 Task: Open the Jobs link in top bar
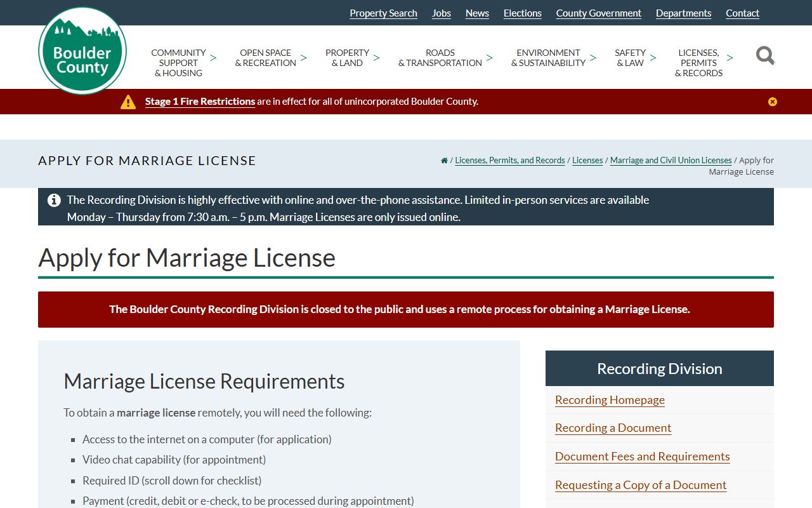click(442, 13)
